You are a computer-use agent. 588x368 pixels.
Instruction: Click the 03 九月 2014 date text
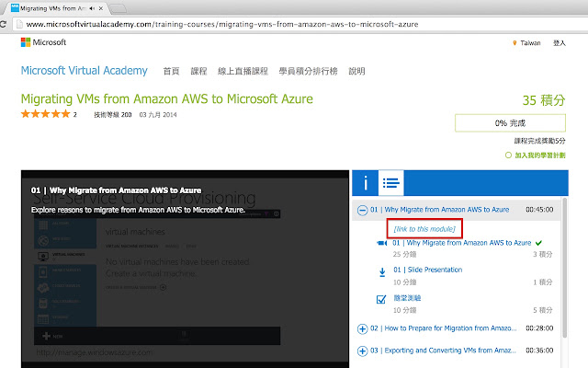pyautogui.click(x=158, y=115)
